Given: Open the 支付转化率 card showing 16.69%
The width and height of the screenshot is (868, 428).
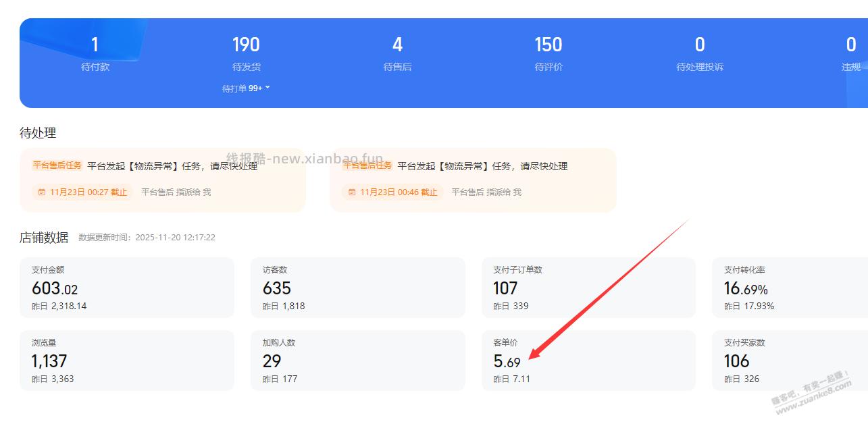Looking at the screenshot, I should tap(790, 288).
